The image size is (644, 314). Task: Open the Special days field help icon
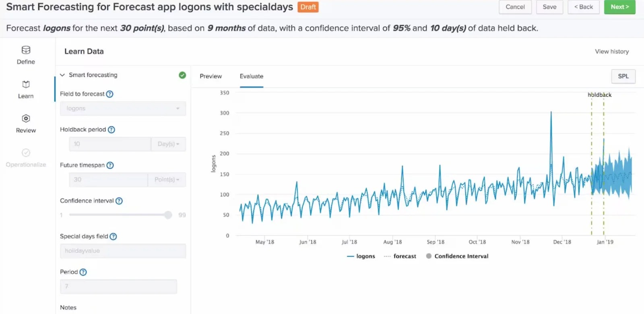pyautogui.click(x=114, y=236)
